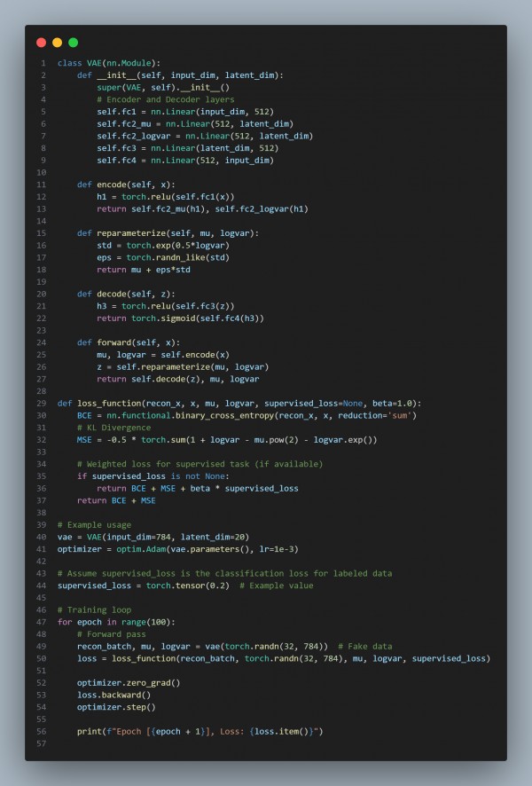Click the "def decode(self, z):" line

[126, 294]
